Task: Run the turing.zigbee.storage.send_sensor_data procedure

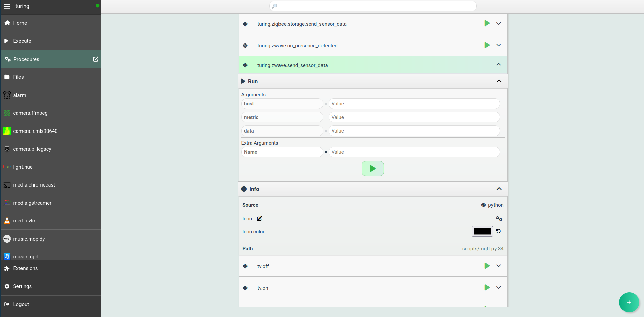Action: [x=487, y=23]
